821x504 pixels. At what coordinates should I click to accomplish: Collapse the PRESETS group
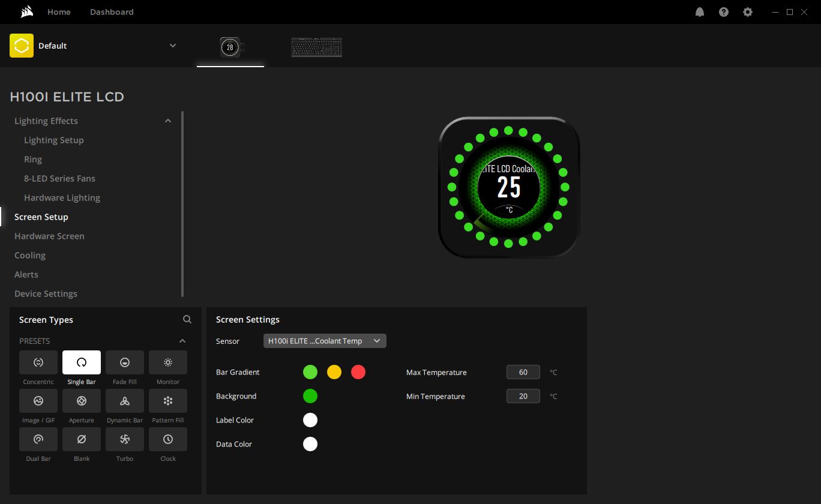(x=182, y=341)
